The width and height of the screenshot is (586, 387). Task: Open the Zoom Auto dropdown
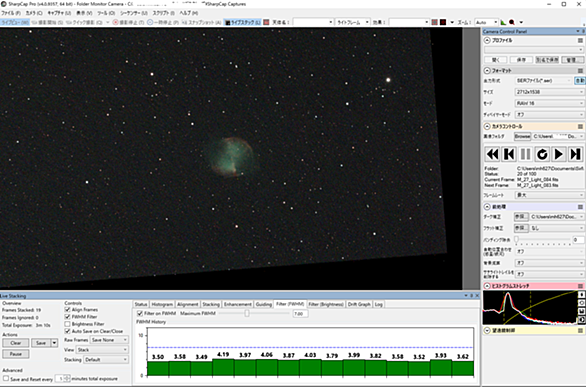point(486,22)
